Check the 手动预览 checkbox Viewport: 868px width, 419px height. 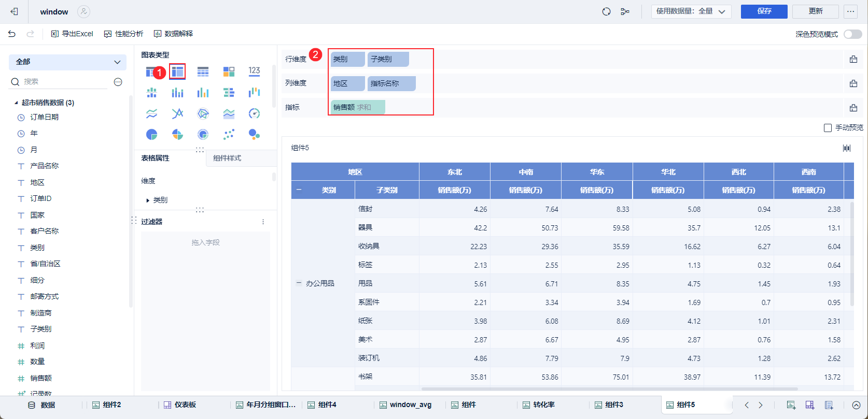[828, 127]
